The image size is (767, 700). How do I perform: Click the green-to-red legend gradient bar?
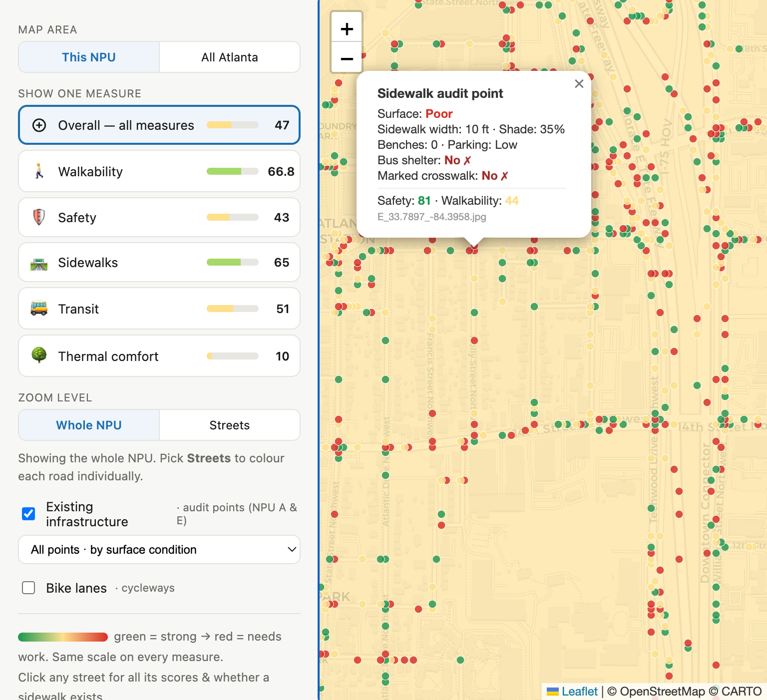tap(63, 637)
